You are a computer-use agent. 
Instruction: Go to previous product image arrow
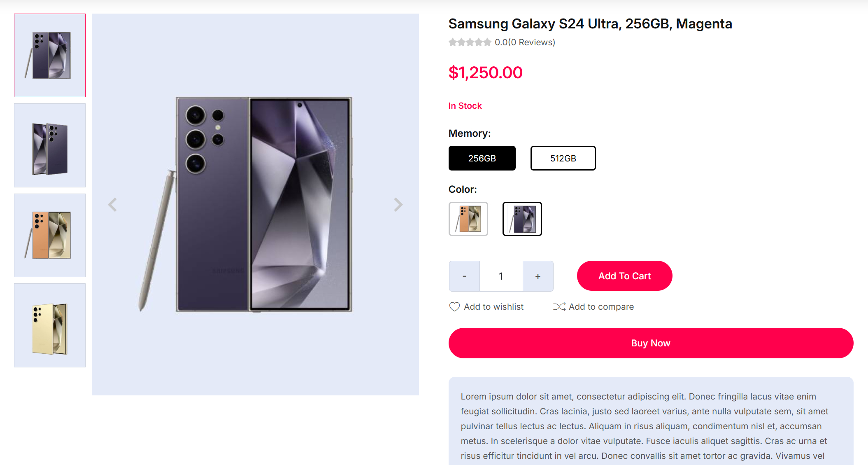112,205
